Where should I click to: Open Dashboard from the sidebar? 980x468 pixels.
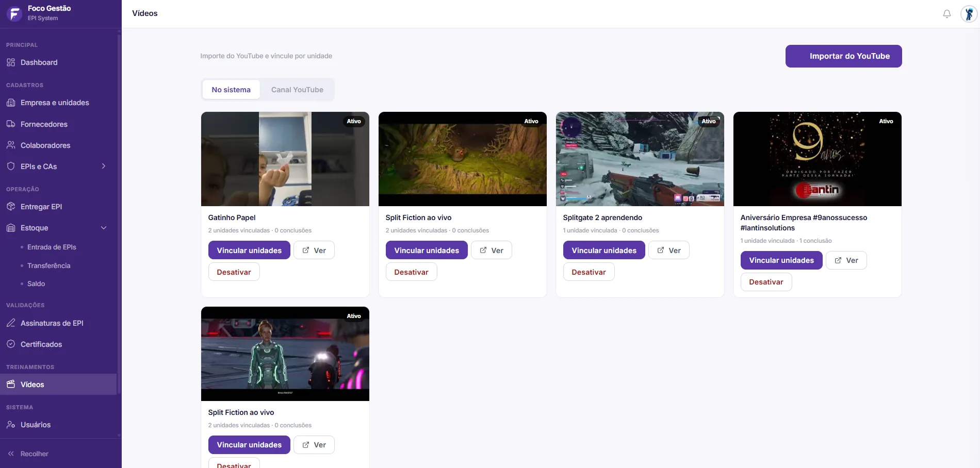[x=58, y=62]
